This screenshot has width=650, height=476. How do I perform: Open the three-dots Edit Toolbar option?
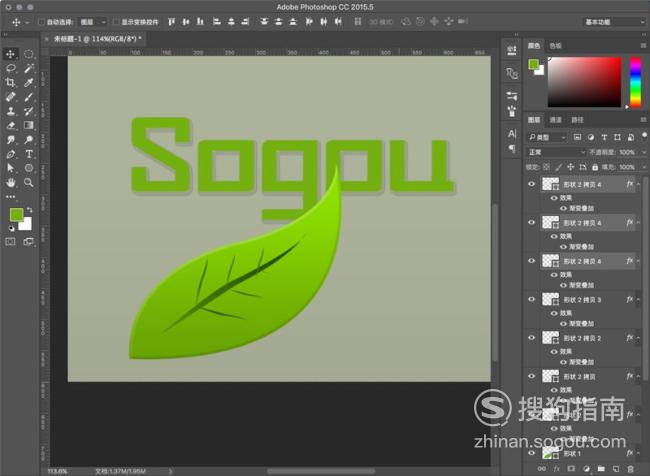click(x=11, y=197)
